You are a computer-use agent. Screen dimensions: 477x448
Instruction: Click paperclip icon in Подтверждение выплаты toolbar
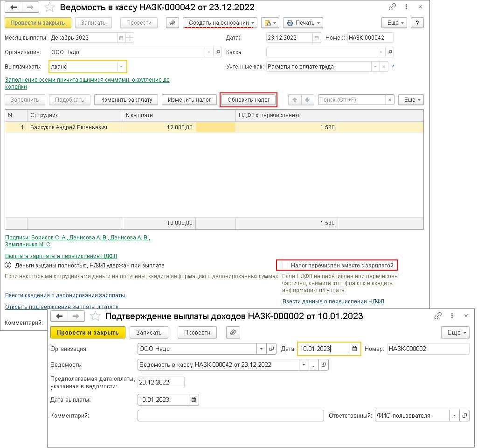point(233,333)
